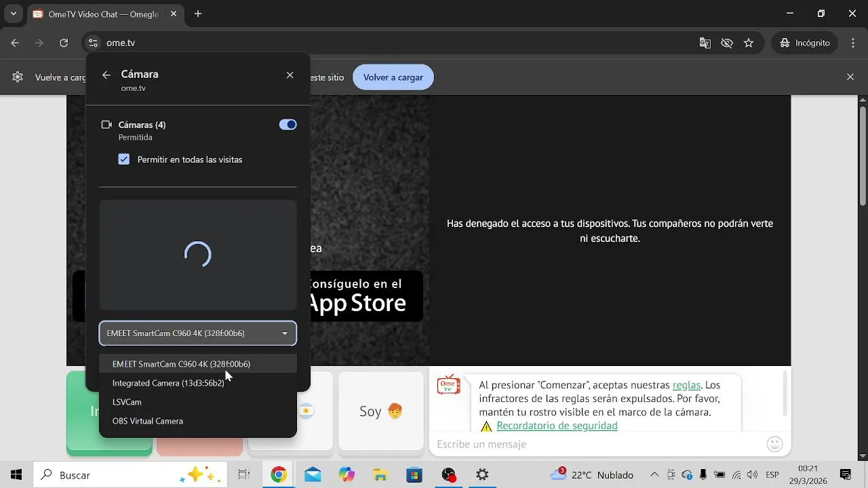Toggle the Cámaras (4) switch off

[288, 125]
